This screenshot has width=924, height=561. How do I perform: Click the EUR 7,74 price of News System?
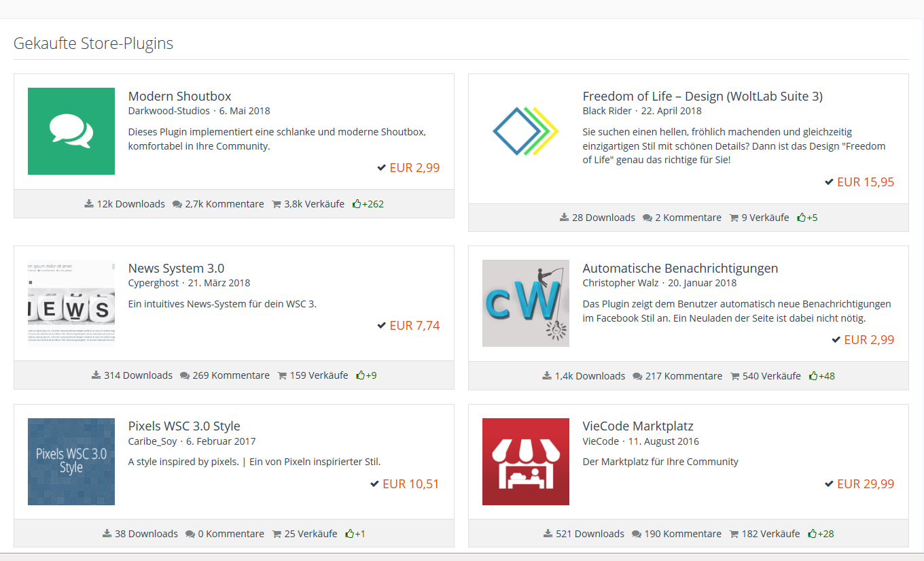(414, 326)
